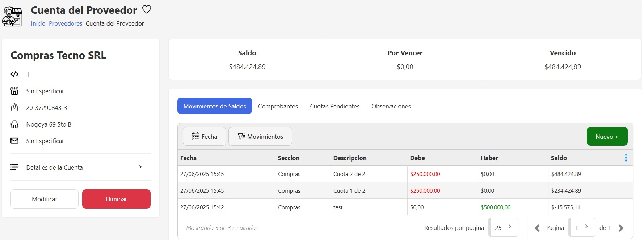The image size is (644, 240).
Task: Open results per page dropdown
Action: point(503,228)
